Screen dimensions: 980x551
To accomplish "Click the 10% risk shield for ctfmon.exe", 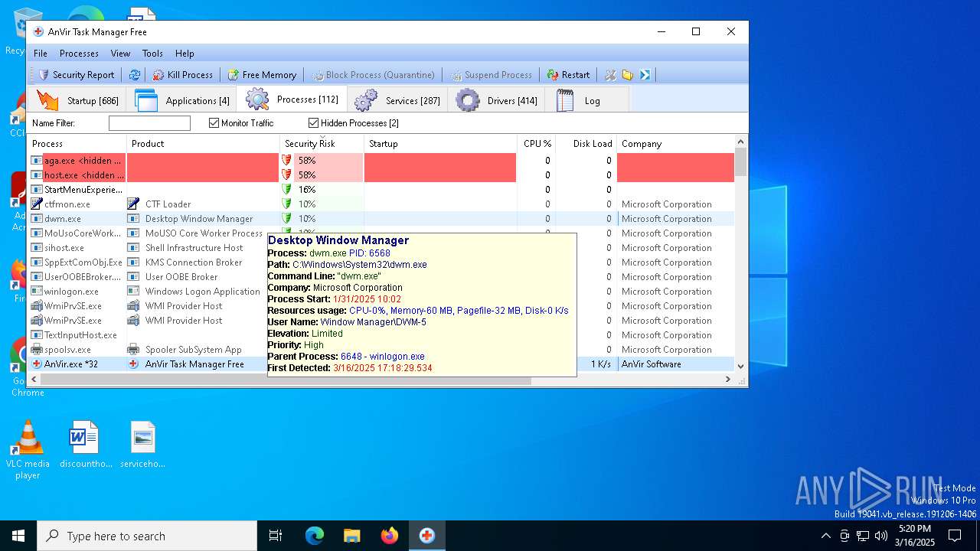I will (286, 204).
